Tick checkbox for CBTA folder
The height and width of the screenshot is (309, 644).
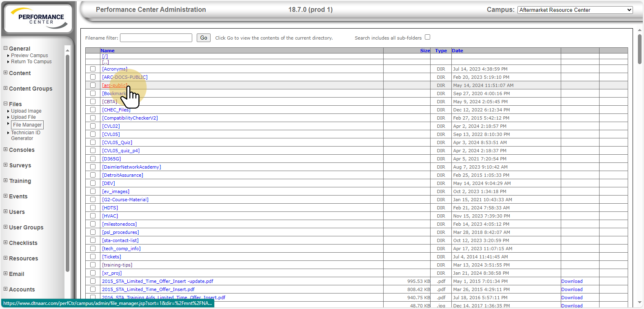pyautogui.click(x=93, y=102)
